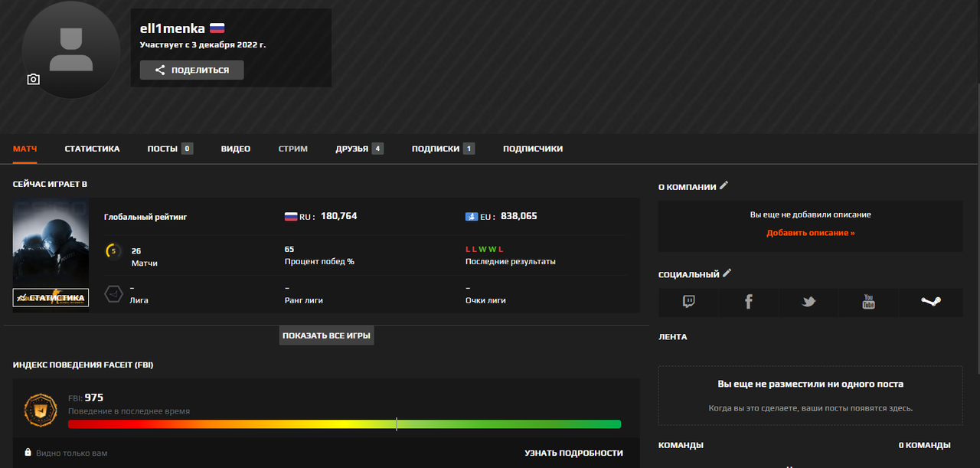This screenshot has width=980, height=468.
Task: Click the Глобальный рейтинг label
Action: [x=145, y=217]
